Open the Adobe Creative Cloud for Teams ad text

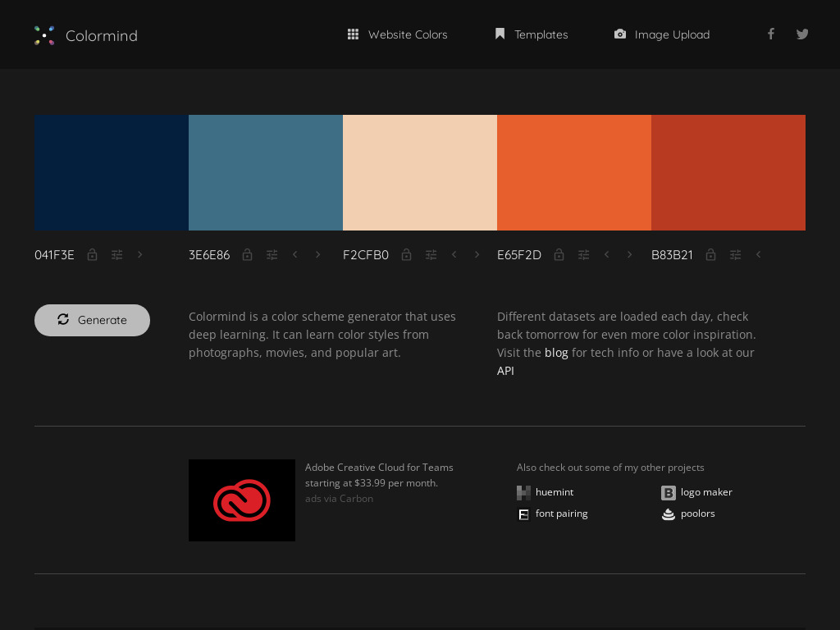pos(379,475)
